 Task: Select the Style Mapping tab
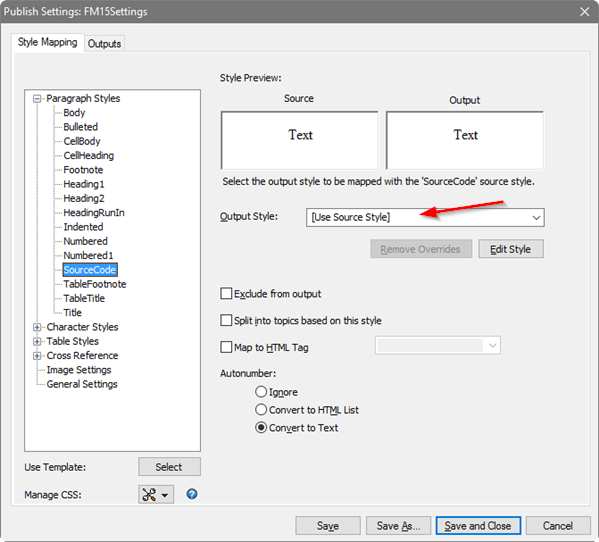pyautogui.click(x=48, y=42)
